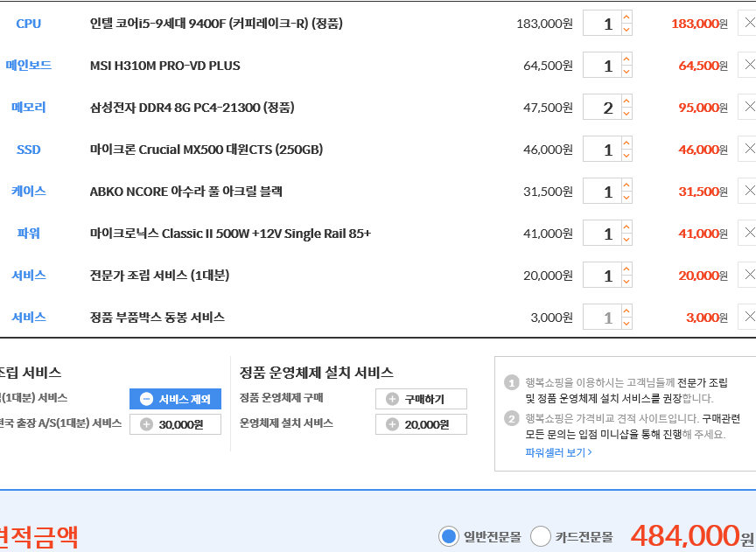Add the 30,000원 출장 A/S service
Image resolution: width=756 pixels, height=552 pixels.
point(176,424)
